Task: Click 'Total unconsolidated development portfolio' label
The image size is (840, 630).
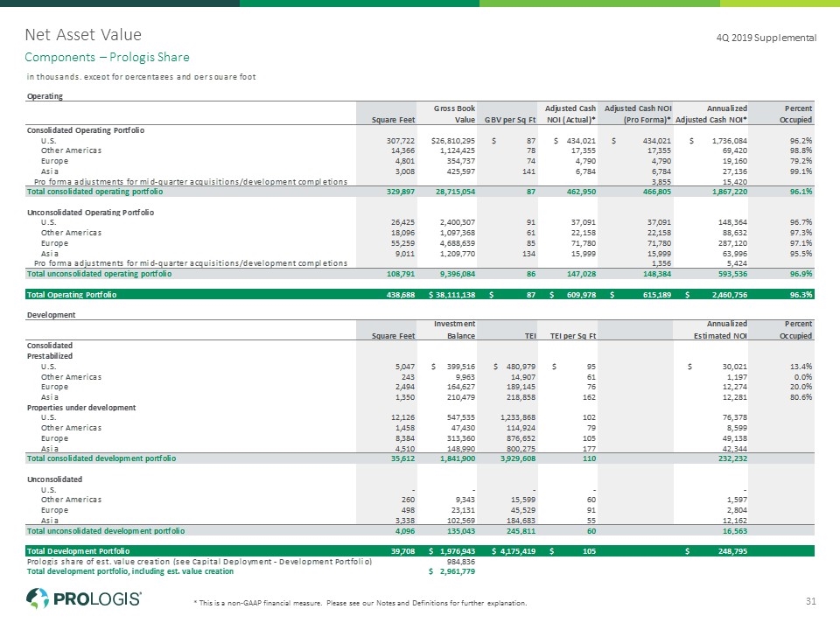Action: (106, 531)
